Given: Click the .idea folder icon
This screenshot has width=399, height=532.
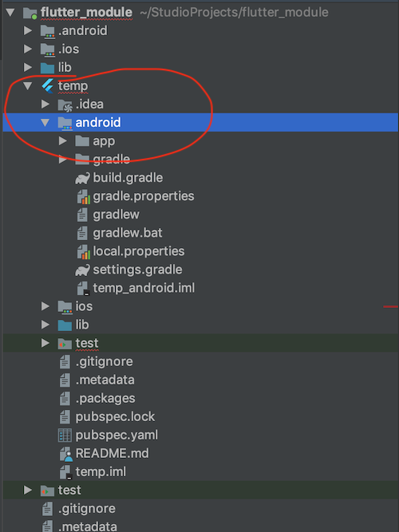Looking at the screenshot, I should 65,104.
